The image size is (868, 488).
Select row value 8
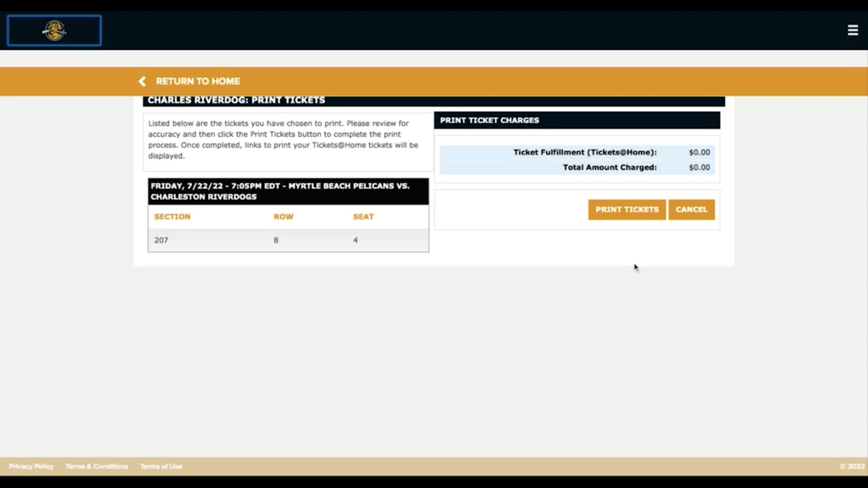click(276, 240)
